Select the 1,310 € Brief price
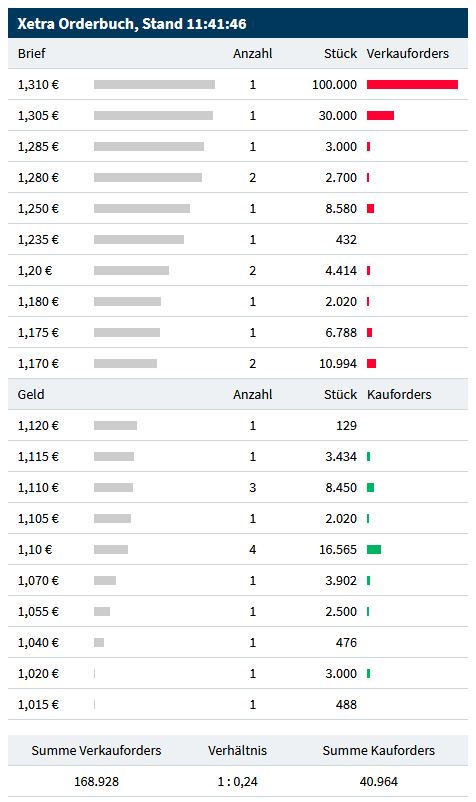Screen dimensions: 476x802 tap(38, 84)
